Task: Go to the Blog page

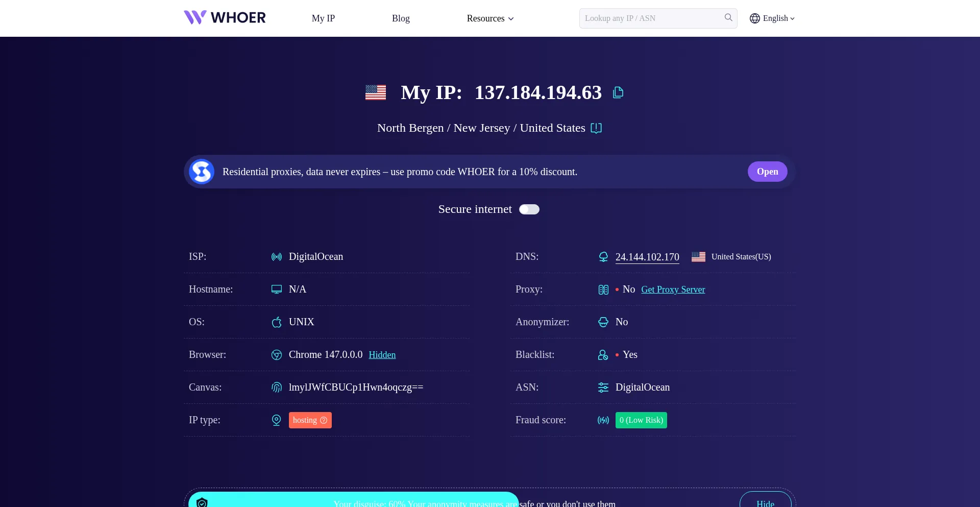Action: coord(401,18)
